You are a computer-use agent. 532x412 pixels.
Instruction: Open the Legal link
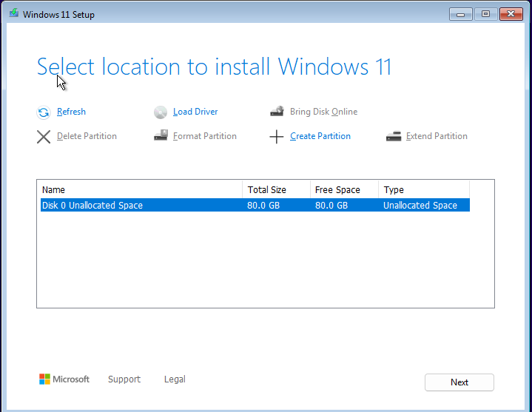[x=175, y=379]
